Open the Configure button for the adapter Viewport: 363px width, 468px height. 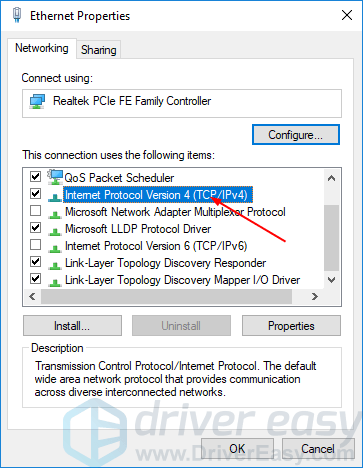coord(296,135)
